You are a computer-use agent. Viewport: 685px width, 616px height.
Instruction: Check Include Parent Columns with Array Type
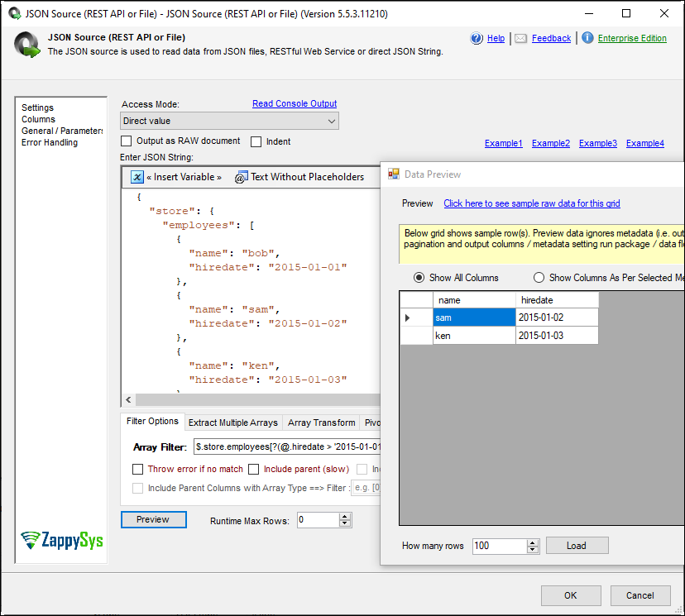137,488
